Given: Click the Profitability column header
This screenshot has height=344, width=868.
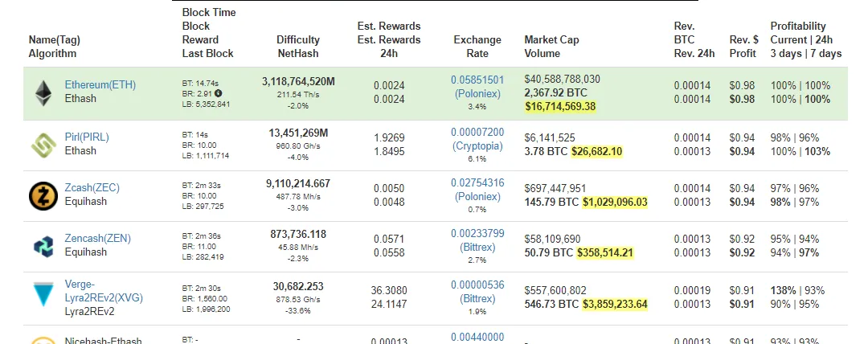Looking at the screenshot, I should pyautogui.click(x=806, y=40).
